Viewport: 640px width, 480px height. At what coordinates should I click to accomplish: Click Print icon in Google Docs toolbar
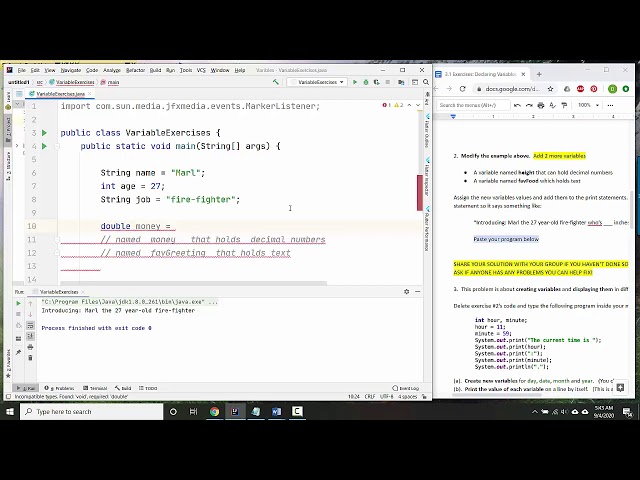[541, 105]
